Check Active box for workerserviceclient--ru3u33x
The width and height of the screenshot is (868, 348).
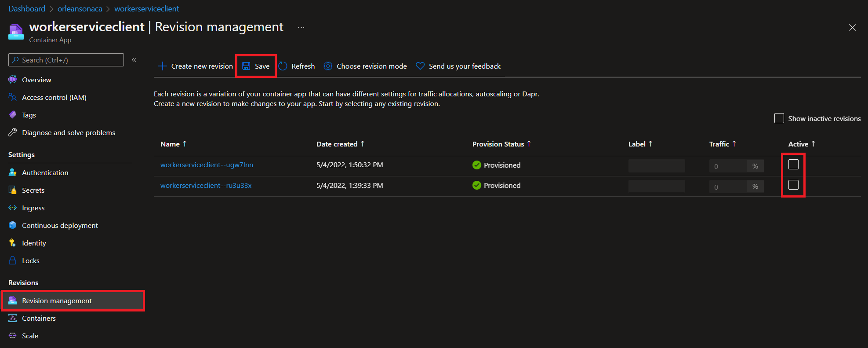[x=793, y=185]
